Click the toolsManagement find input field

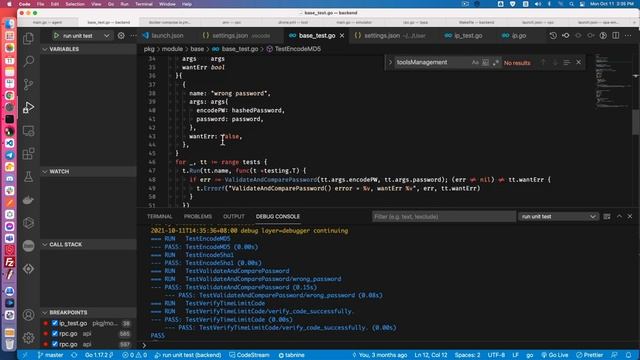pos(432,62)
